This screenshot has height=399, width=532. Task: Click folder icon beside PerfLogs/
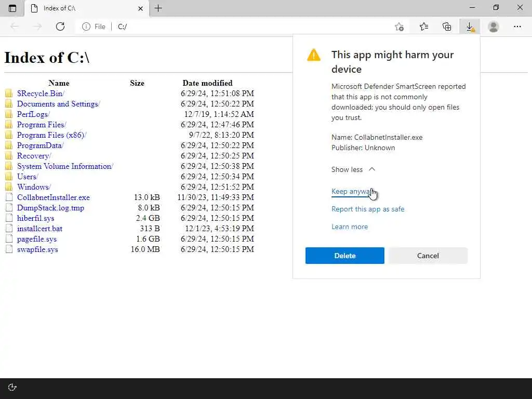[9, 114]
